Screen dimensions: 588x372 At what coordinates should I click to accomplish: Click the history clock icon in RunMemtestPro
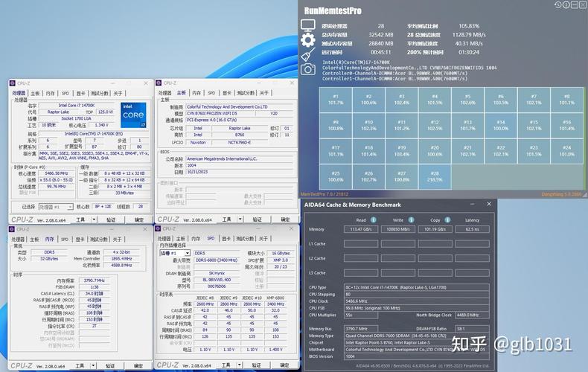pos(557,5)
